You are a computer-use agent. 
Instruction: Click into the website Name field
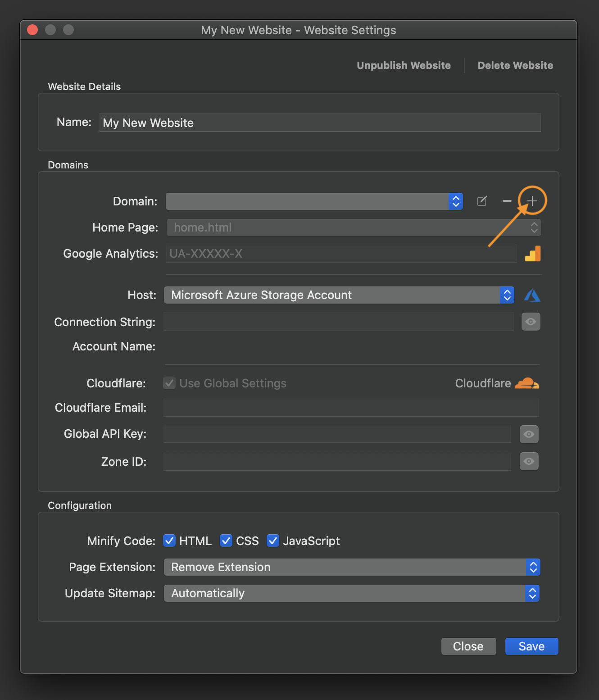(x=320, y=123)
